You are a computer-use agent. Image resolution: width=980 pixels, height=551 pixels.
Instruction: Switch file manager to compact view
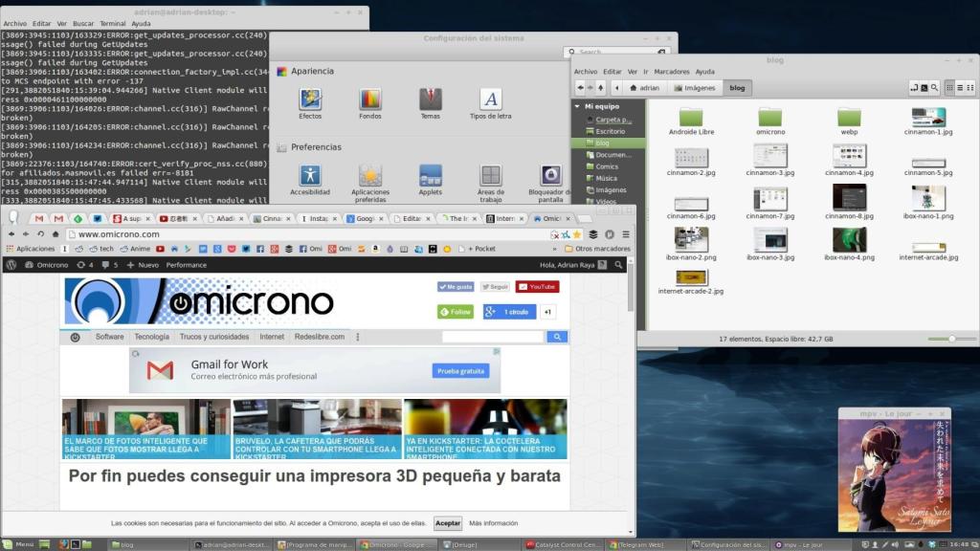click(972, 87)
